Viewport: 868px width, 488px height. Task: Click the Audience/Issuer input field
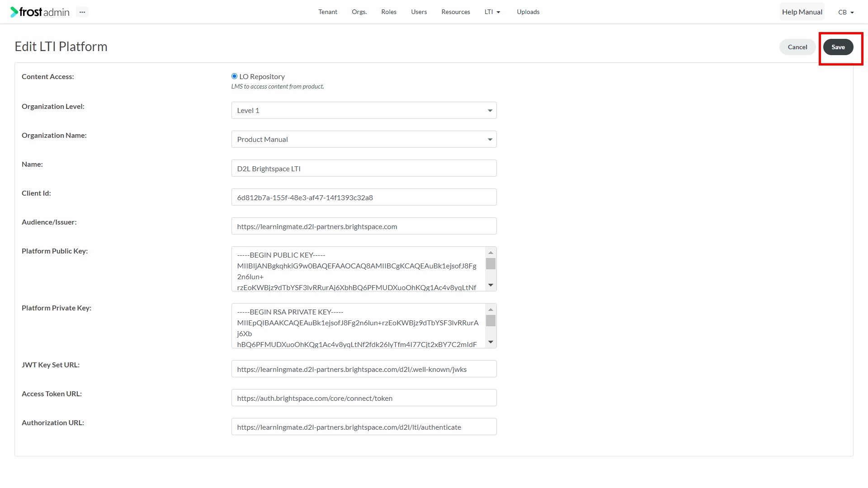(x=364, y=226)
